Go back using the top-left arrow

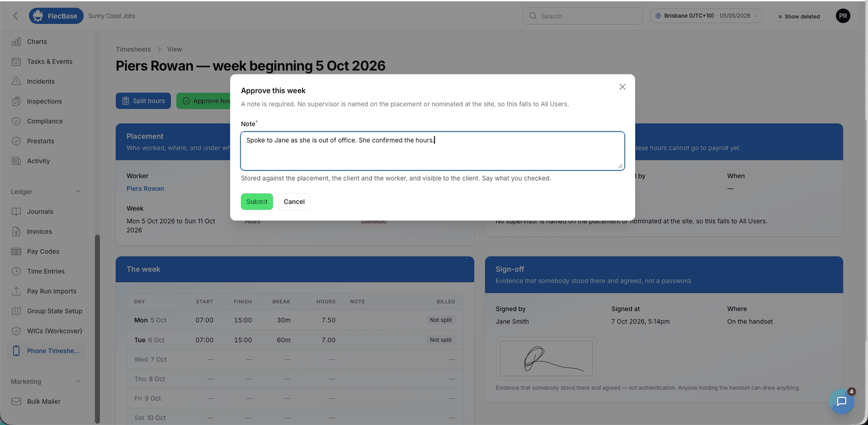(16, 16)
